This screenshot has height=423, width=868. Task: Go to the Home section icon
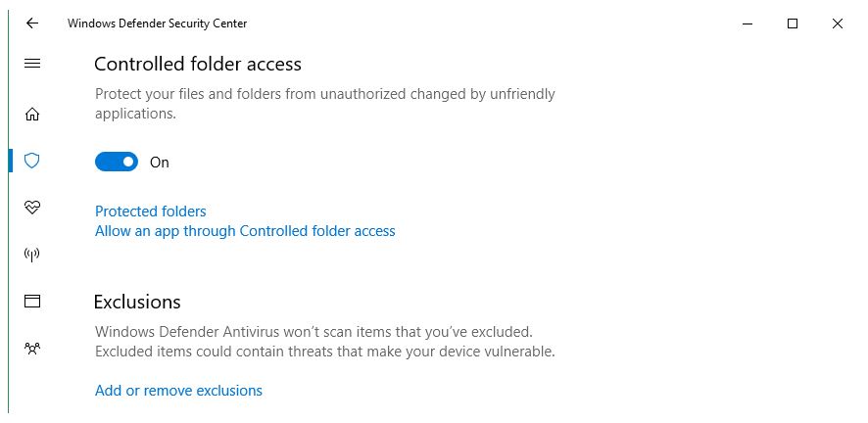(32, 115)
